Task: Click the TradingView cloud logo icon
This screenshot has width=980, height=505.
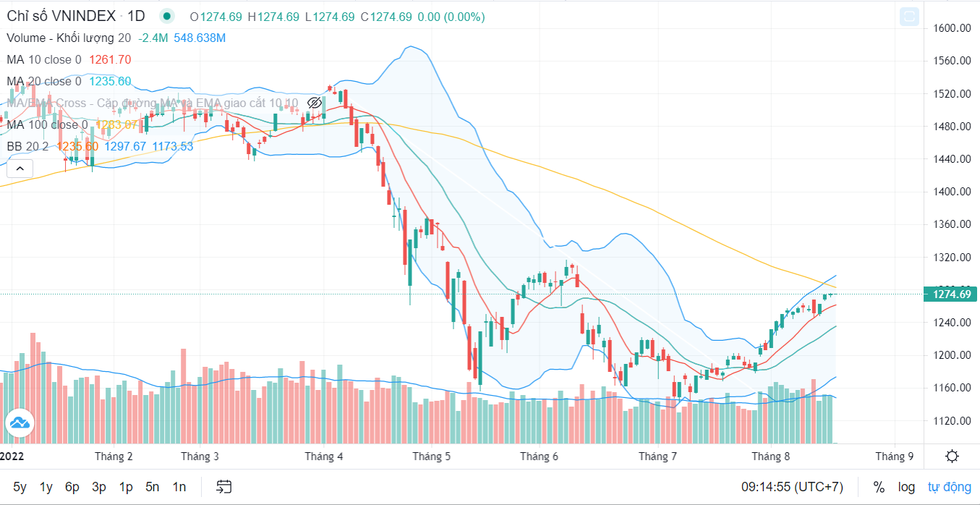Action: pyautogui.click(x=20, y=423)
